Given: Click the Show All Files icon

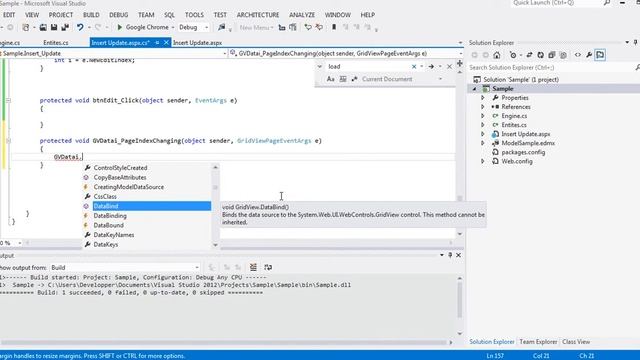Looking at the screenshot, I should pos(563,55).
